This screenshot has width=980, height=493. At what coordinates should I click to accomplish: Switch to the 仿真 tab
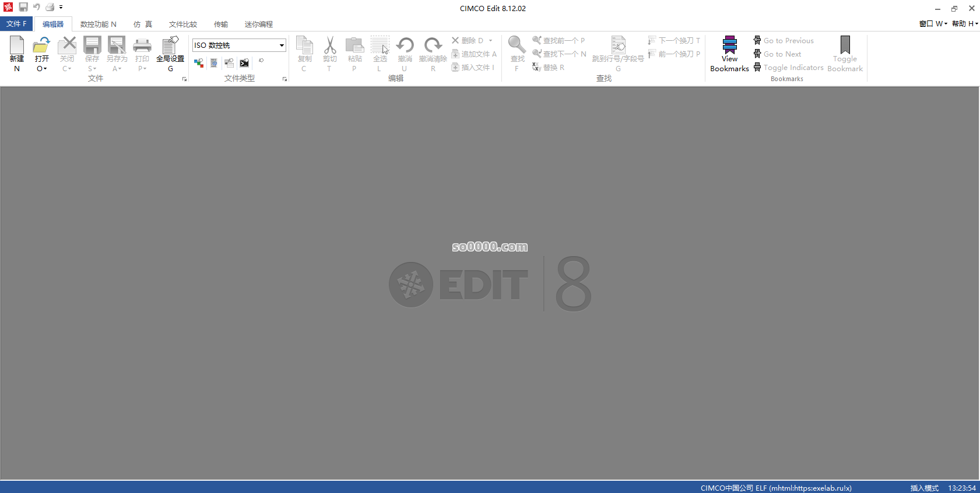[143, 24]
